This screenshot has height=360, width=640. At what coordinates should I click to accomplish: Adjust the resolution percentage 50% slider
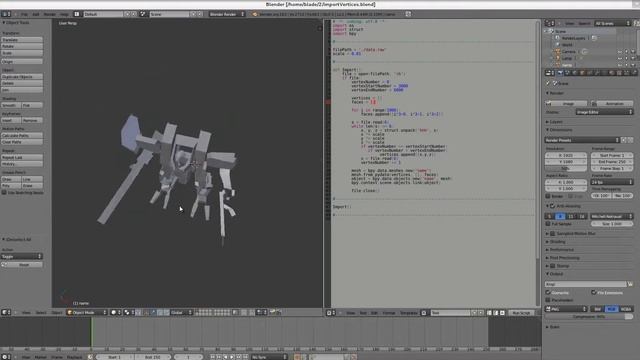566,169
